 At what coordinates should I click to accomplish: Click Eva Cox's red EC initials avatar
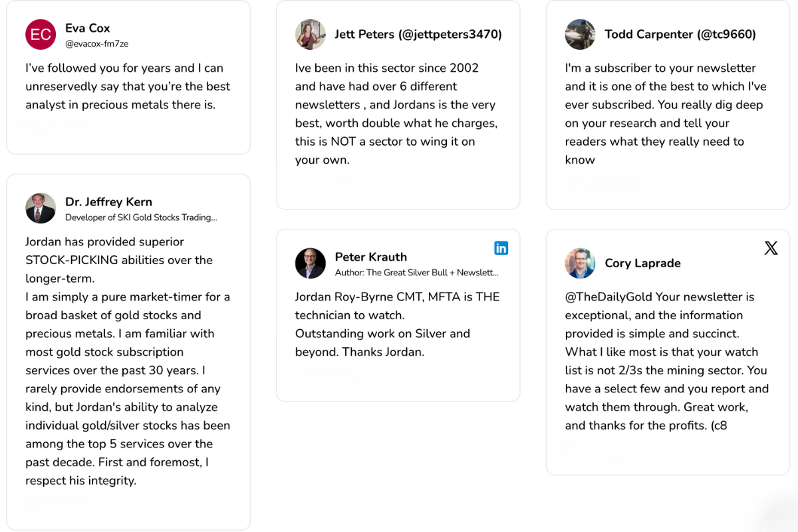point(41,35)
